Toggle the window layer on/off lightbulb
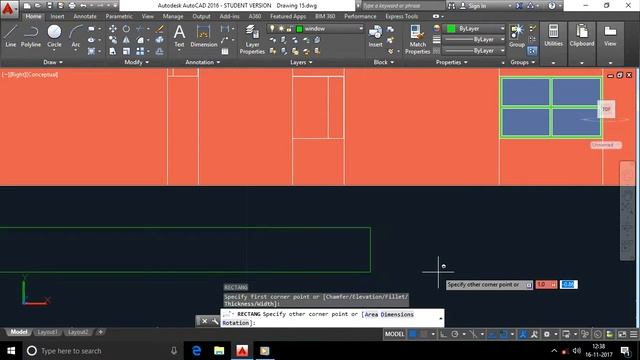640x360 pixels. coord(272,29)
